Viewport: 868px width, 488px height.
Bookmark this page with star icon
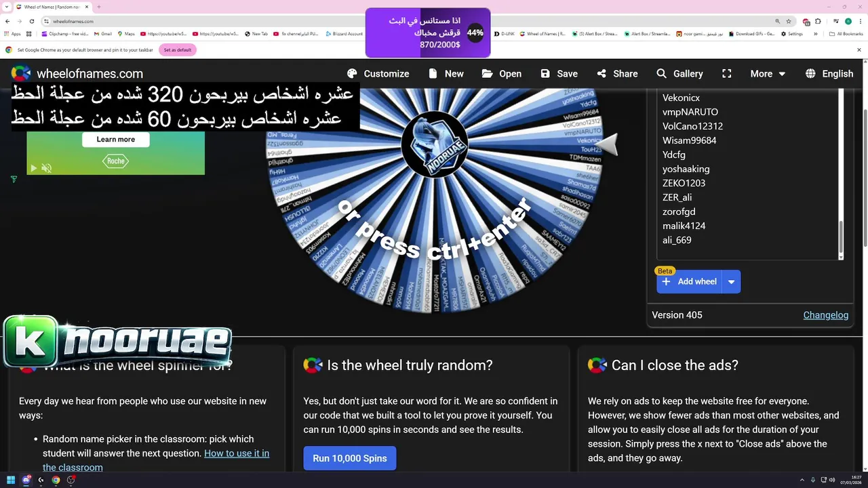[788, 21]
